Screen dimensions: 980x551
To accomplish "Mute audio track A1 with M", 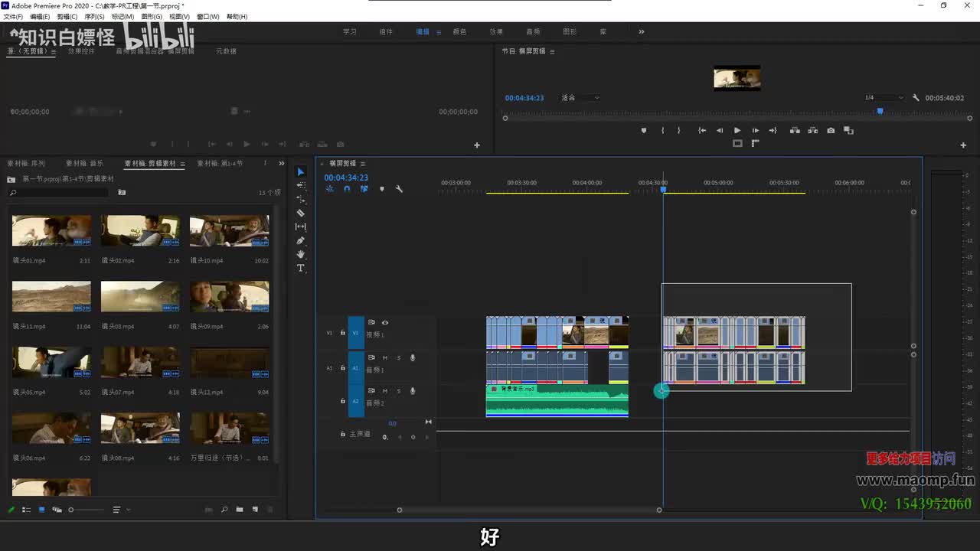I will [385, 358].
